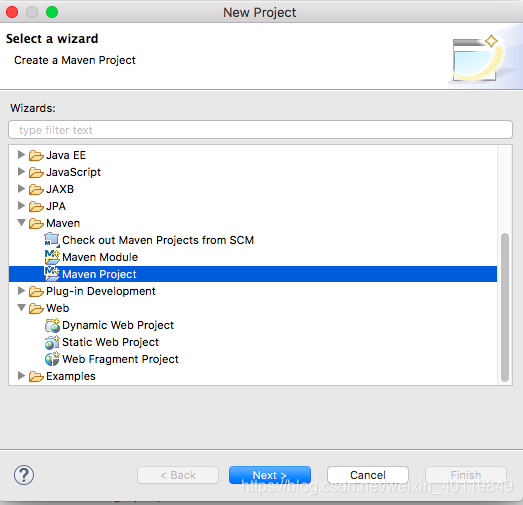Screen dimensions: 523x505
Task: Collapse the Web category
Action: (x=21, y=308)
